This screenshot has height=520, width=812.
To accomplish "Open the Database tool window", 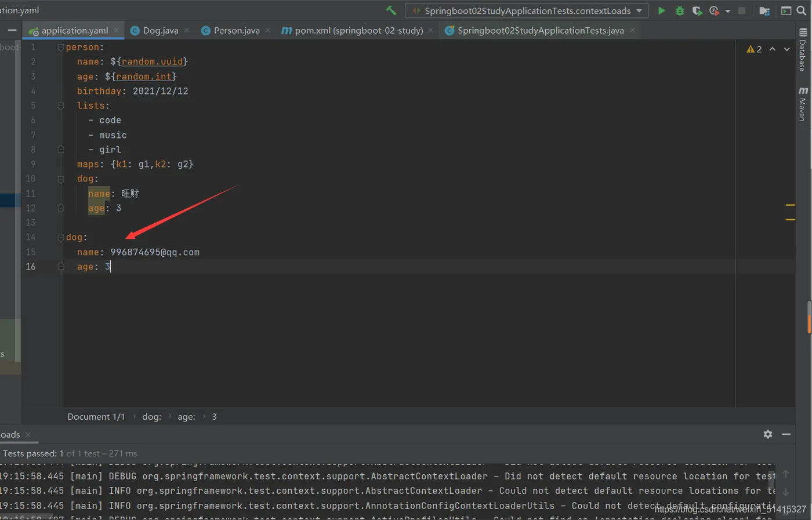I will [803, 49].
